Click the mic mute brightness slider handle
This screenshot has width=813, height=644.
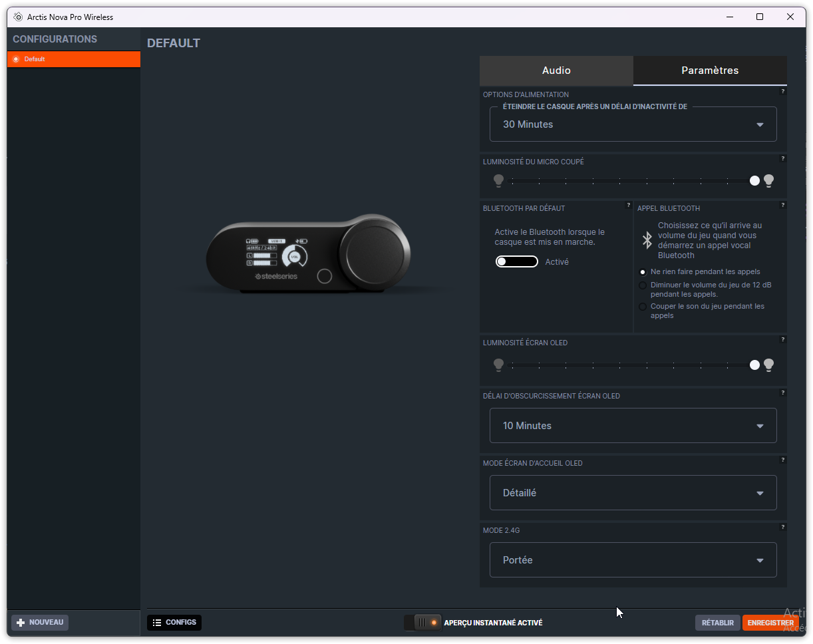coord(754,180)
